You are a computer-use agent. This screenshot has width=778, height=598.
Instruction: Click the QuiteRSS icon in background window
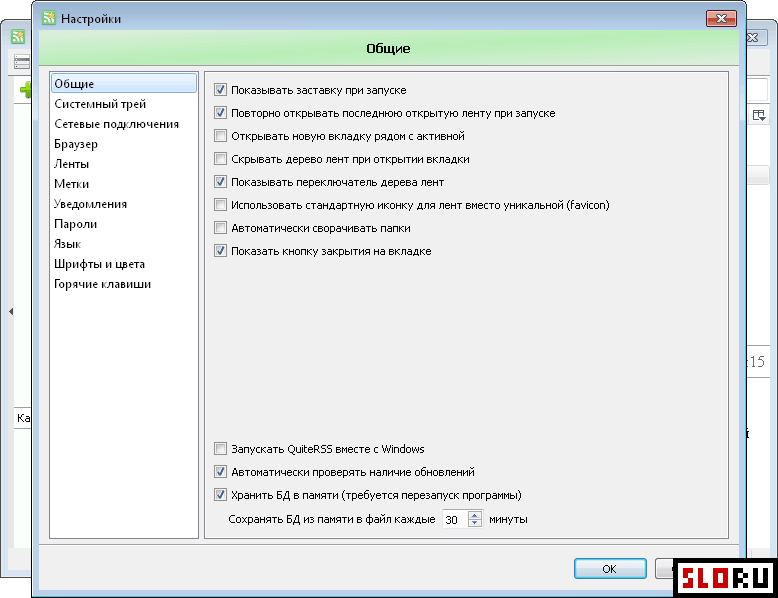18,37
